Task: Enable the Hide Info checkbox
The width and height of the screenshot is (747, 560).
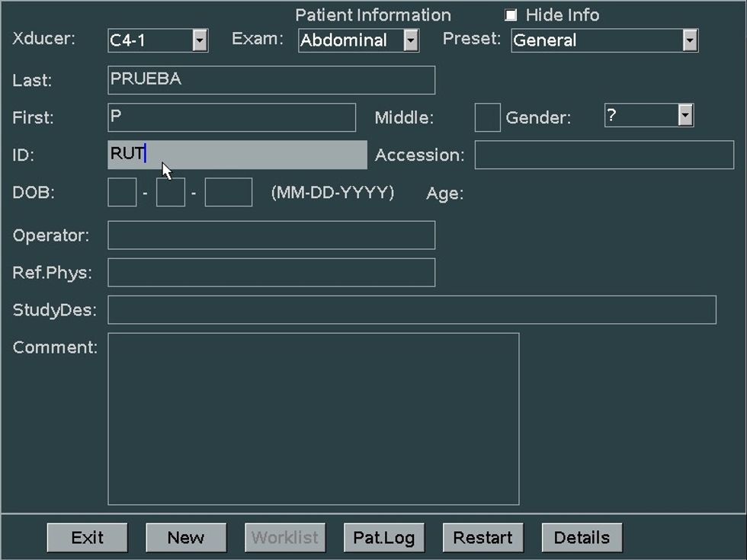Action: [511, 15]
